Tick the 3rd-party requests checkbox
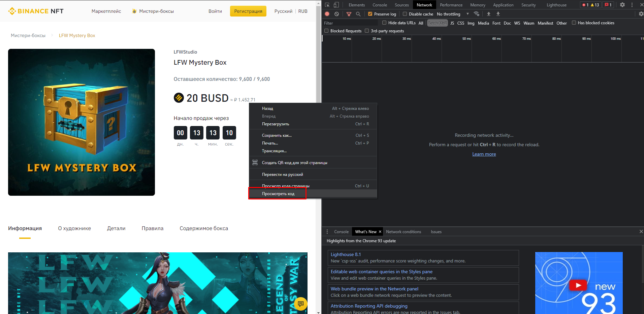Viewport: 644px width, 314px height. tap(367, 31)
